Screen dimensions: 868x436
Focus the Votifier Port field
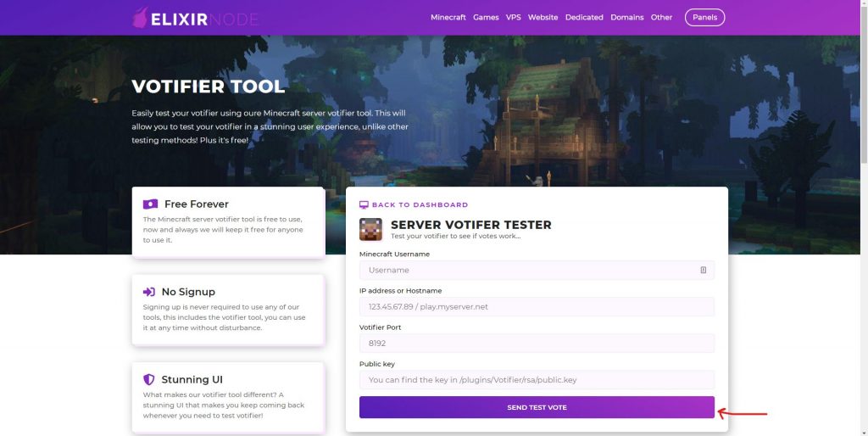pos(537,343)
